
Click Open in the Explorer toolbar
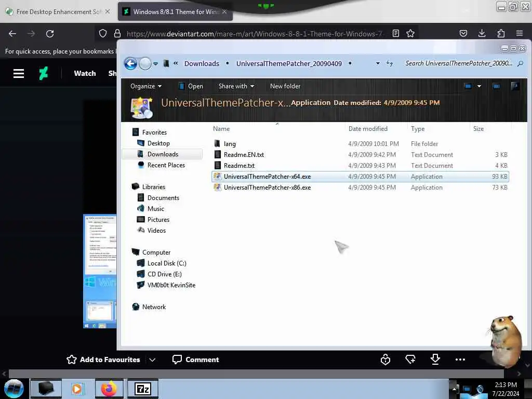pyautogui.click(x=191, y=86)
